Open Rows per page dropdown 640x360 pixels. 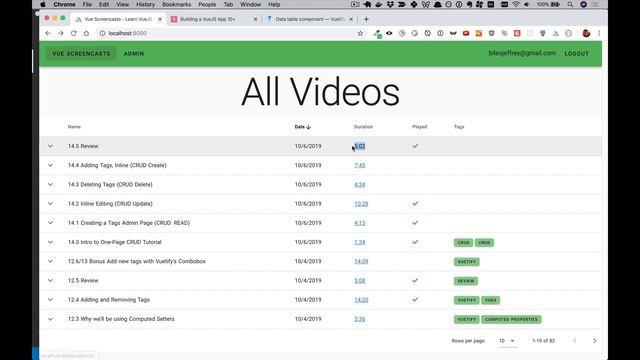pos(507,341)
